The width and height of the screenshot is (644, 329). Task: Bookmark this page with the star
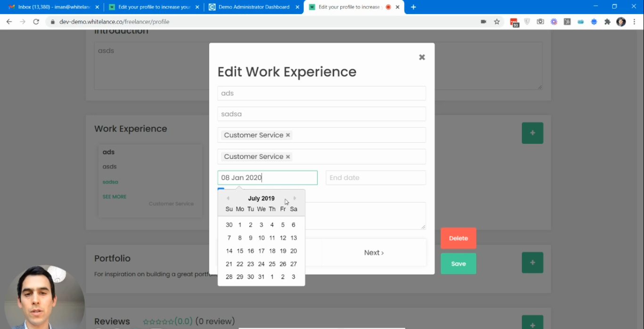496,22
